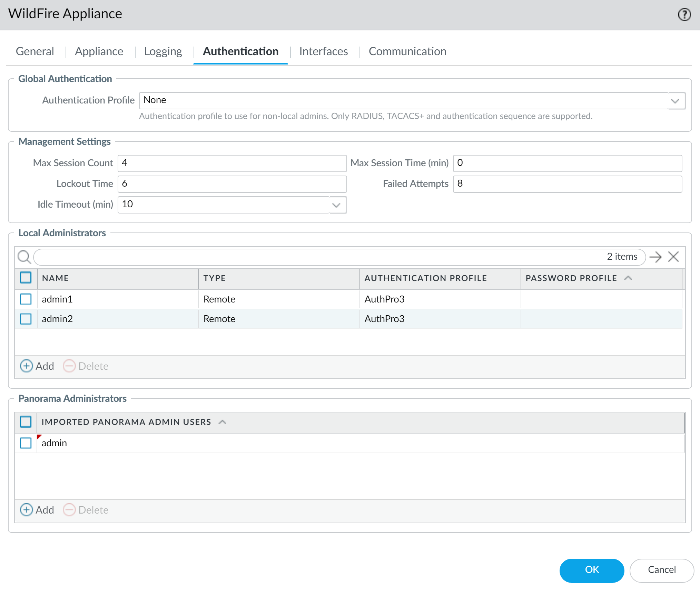The width and height of the screenshot is (700, 596).
Task: Select the imported Panorama admin user checkbox
Action: coord(26,443)
